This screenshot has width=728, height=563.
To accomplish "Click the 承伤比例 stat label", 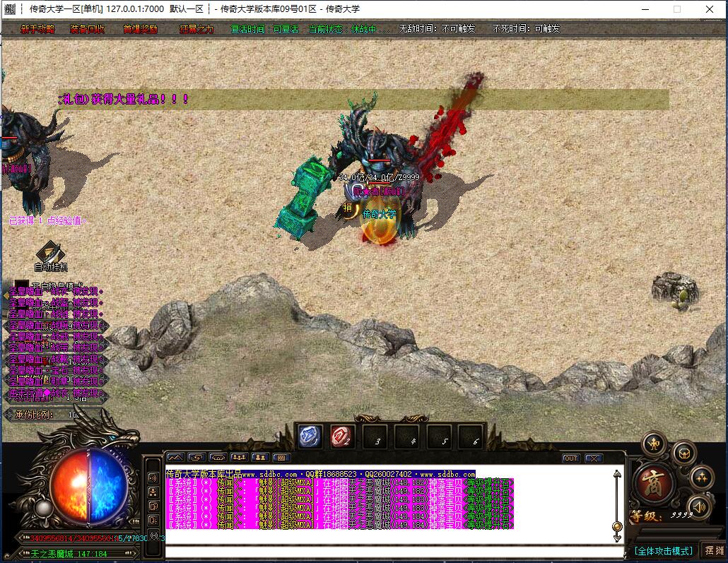I will pyautogui.click(x=33, y=415).
